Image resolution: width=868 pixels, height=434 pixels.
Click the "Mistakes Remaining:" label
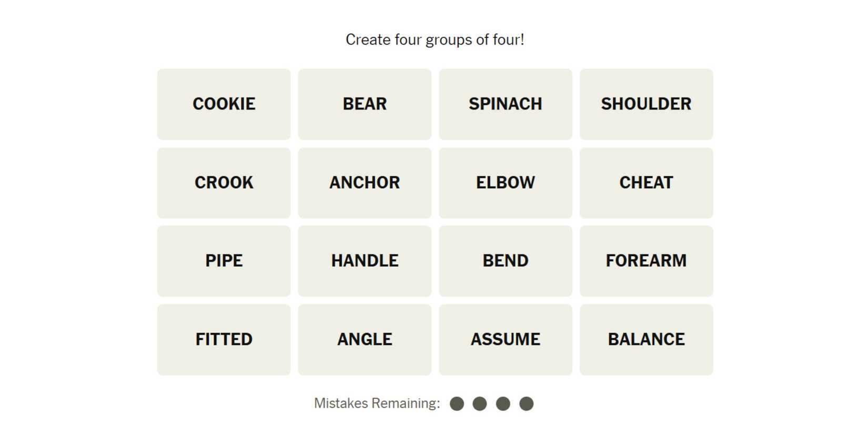point(377,403)
